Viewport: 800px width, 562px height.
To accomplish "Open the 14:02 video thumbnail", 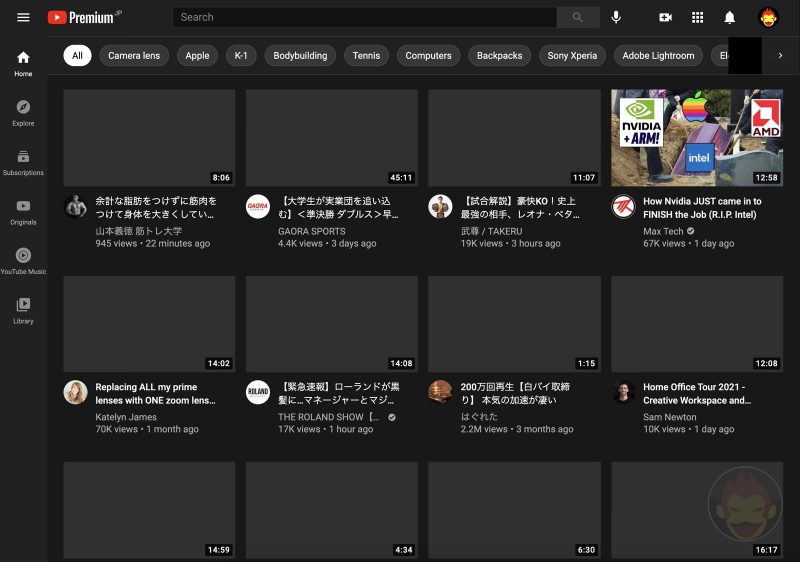I will pyautogui.click(x=149, y=324).
